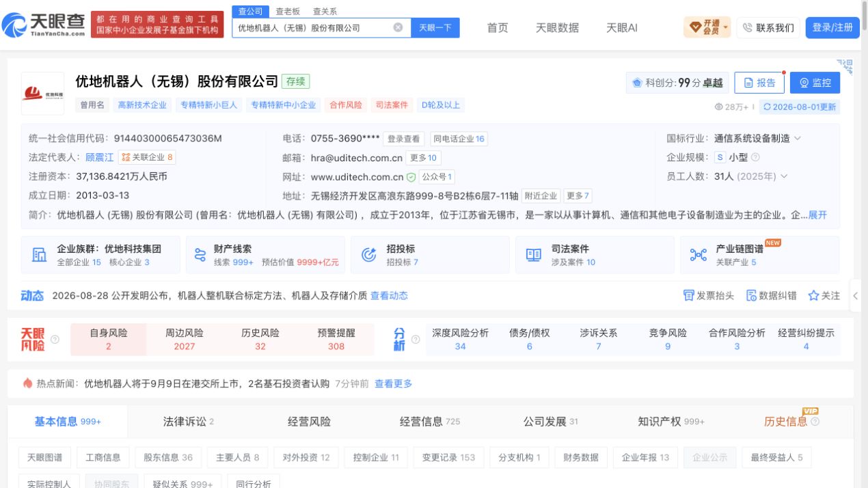The width and height of the screenshot is (868, 488).
Task: Click the 公众号 1 tag
Action: [437, 177]
